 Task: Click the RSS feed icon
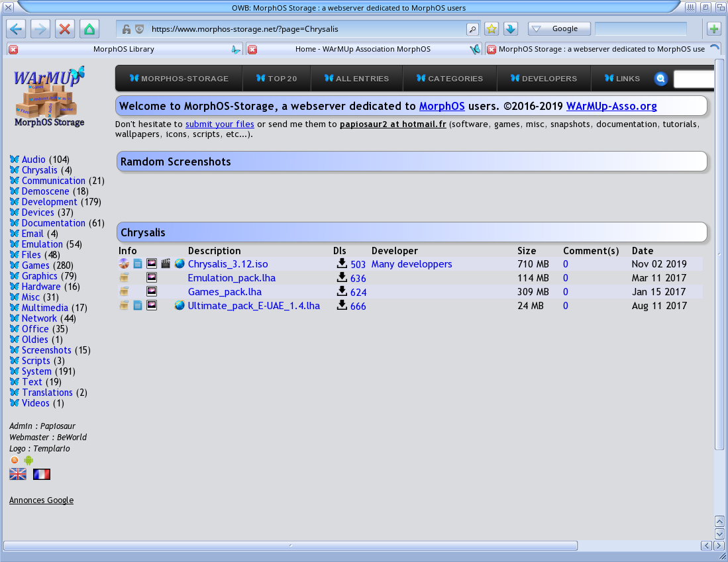[x=15, y=460]
